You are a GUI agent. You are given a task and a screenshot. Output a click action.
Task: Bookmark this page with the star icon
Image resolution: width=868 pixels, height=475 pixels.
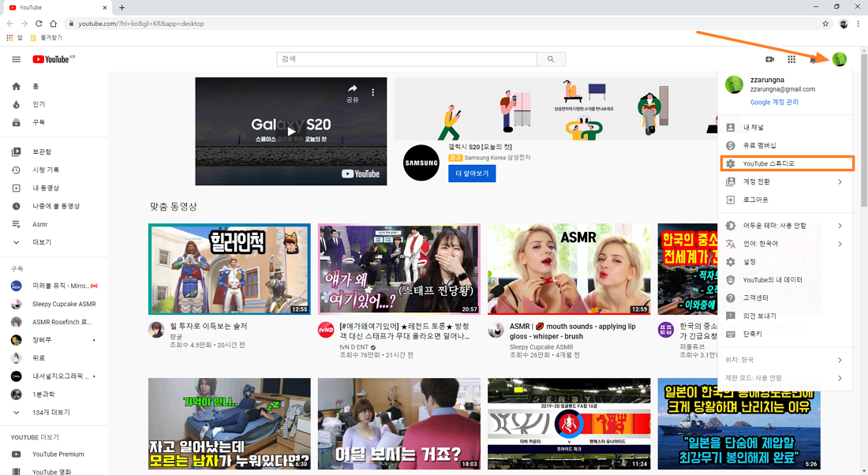tap(825, 24)
